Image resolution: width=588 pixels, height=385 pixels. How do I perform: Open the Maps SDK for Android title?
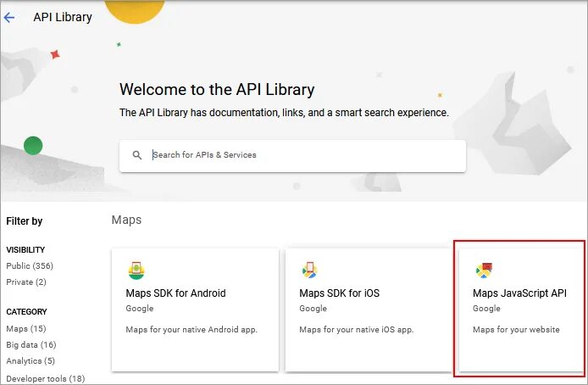(176, 293)
